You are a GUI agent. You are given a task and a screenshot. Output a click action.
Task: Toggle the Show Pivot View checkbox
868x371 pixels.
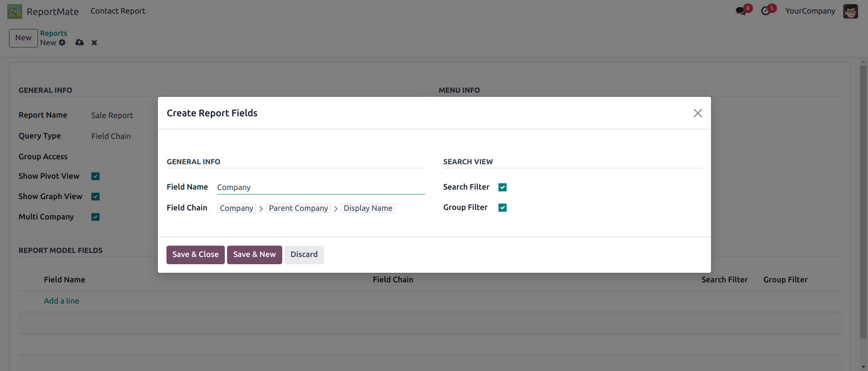coord(95,176)
